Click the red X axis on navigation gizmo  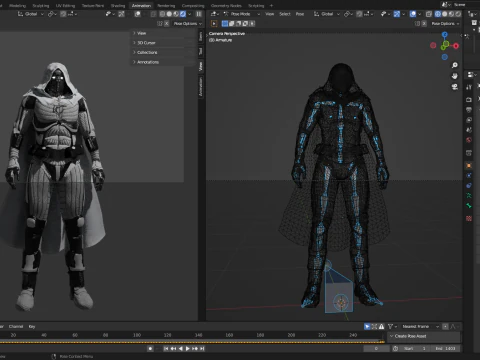pyautogui.click(x=456, y=46)
